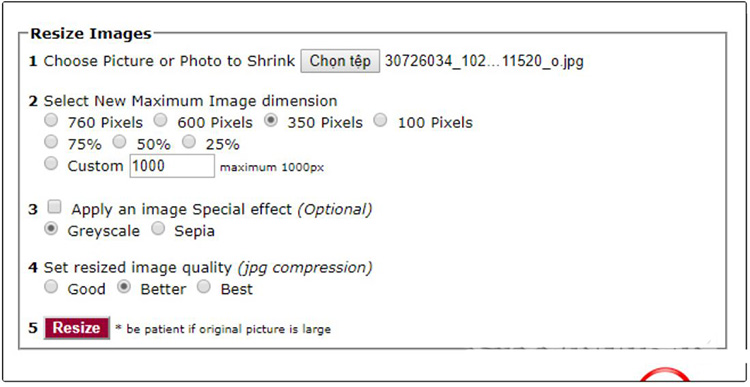
Task: Select the Better quality radio button
Action: point(124,287)
